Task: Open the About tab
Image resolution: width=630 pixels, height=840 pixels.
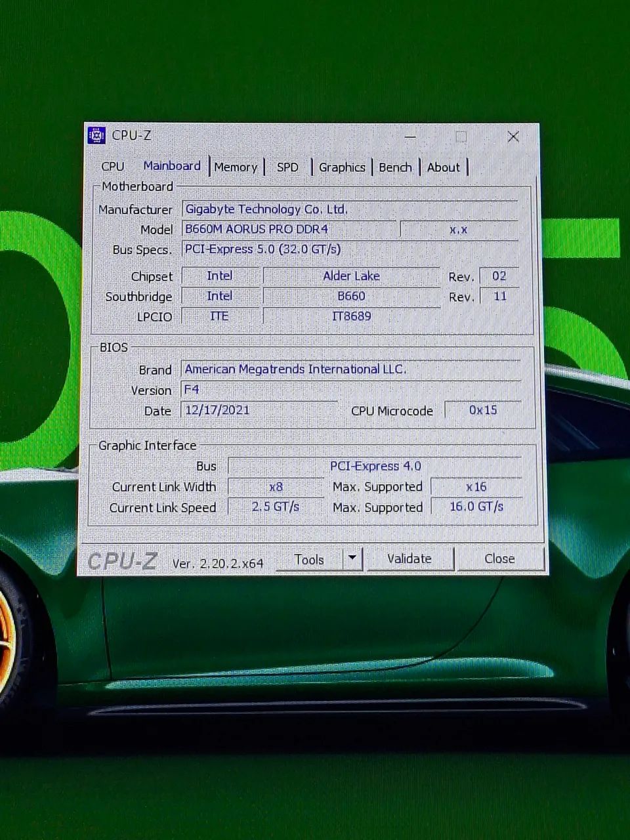Action: click(x=444, y=167)
